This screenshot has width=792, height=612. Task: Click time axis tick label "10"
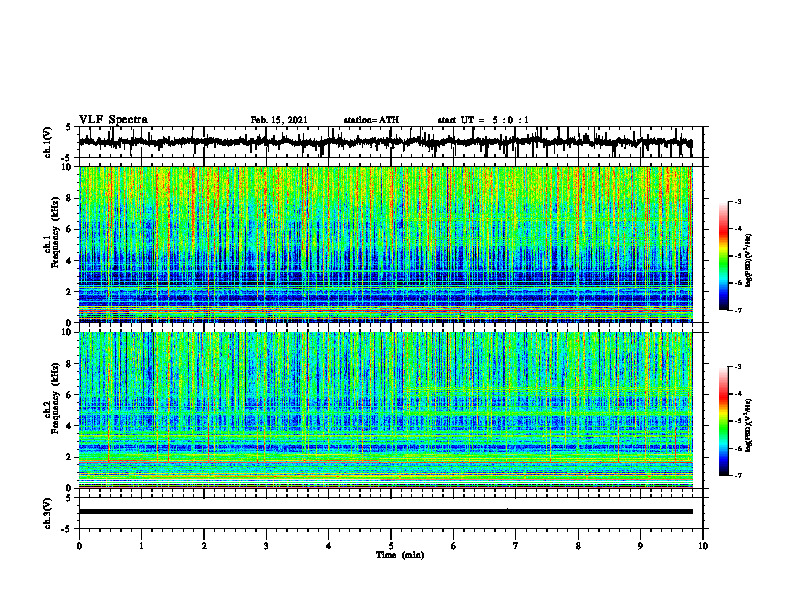(x=703, y=546)
